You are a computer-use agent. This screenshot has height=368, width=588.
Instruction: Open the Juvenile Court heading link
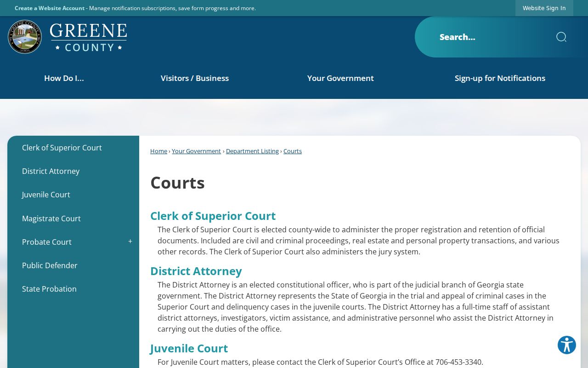189,348
